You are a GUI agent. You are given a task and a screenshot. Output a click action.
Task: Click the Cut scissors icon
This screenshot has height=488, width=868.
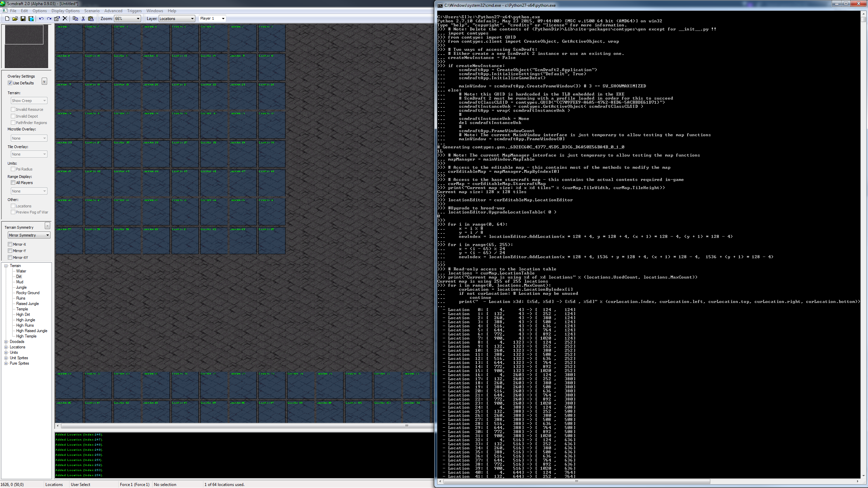pyautogui.click(x=83, y=19)
